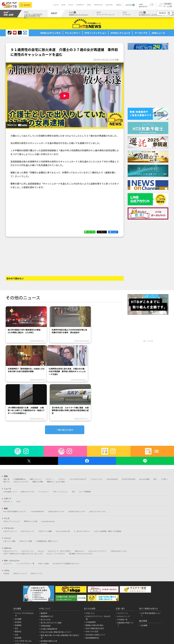Open the X icon in the blue bar

point(20,33)
